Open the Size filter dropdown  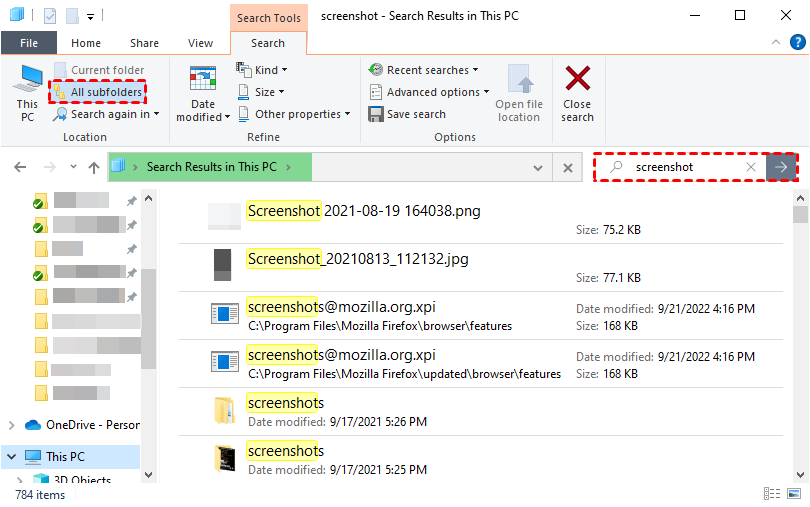point(262,92)
